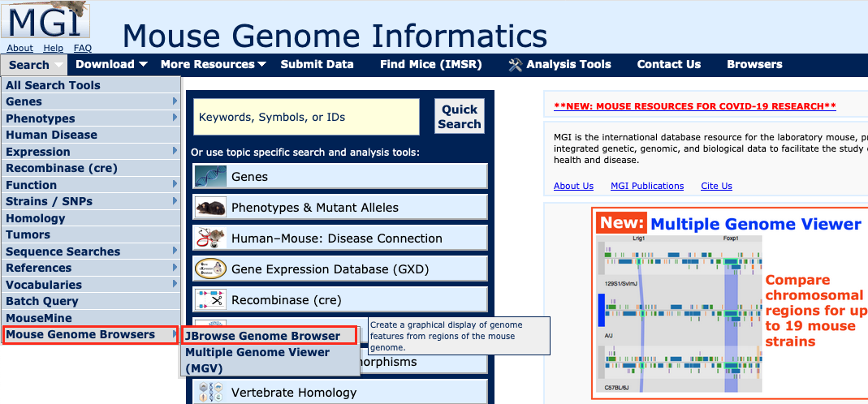Choose JBrowse Genome Browser submenu item
This screenshot has height=404, width=868.
[270, 336]
